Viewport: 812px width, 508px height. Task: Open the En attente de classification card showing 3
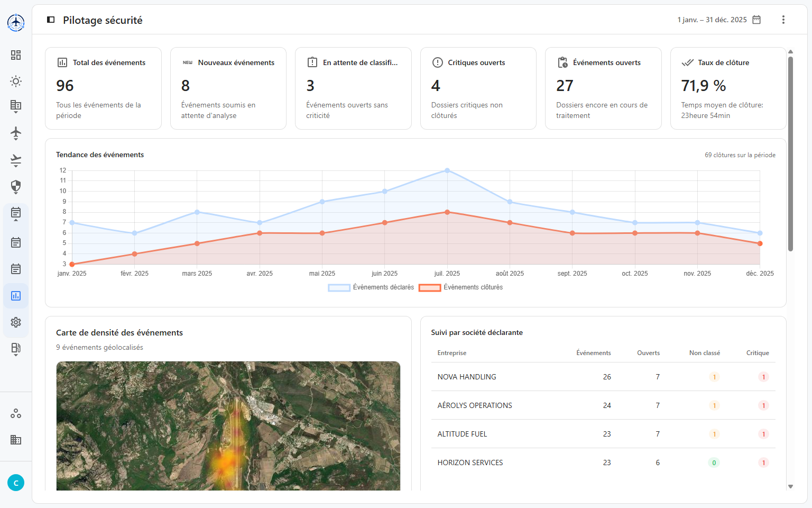pos(353,88)
